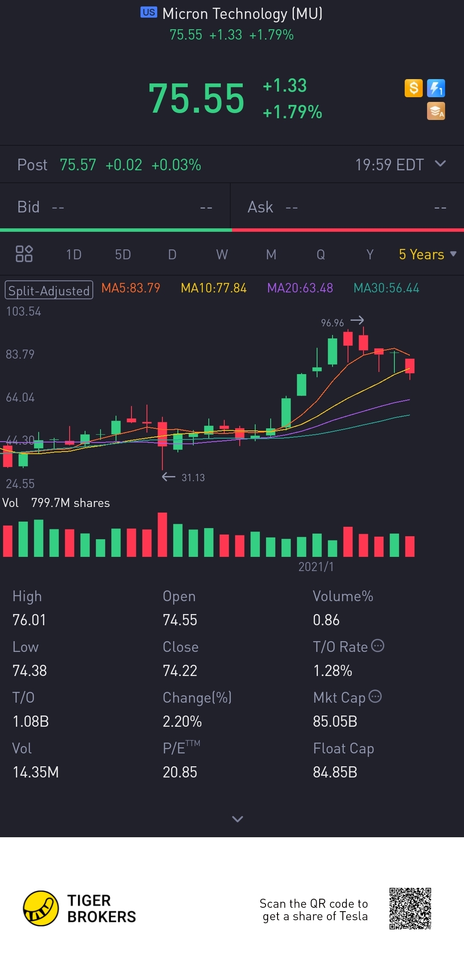Expand more stock details chevron
Image resolution: width=464 pixels, height=980 pixels.
tap(238, 819)
